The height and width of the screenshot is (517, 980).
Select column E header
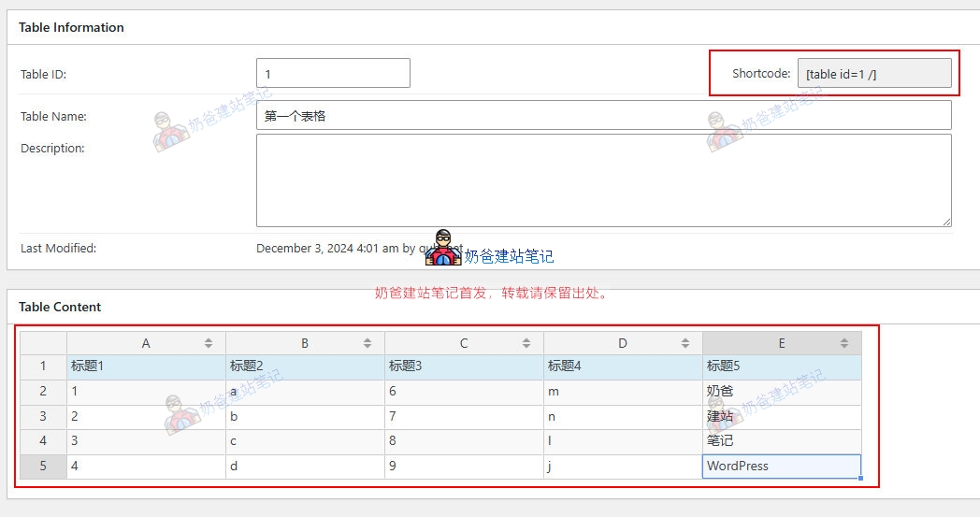pos(782,343)
